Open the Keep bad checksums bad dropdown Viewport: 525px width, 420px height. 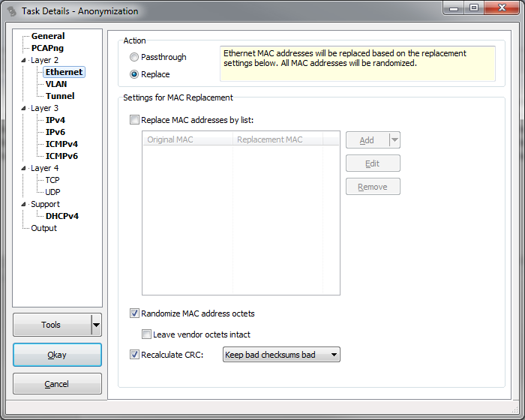pos(281,354)
